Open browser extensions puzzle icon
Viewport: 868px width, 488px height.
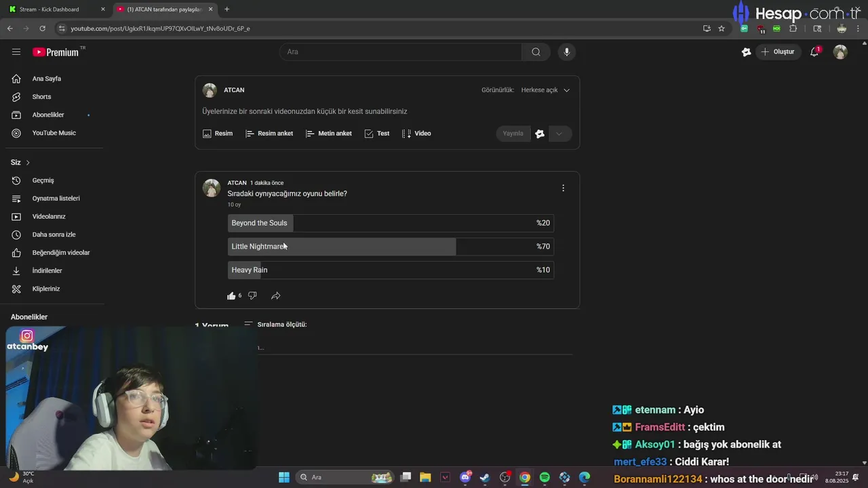pyautogui.click(x=793, y=28)
